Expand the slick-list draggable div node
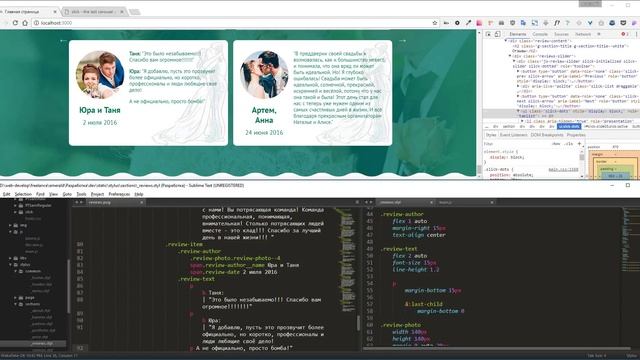The image size is (640, 360). [x=518, y=86]
